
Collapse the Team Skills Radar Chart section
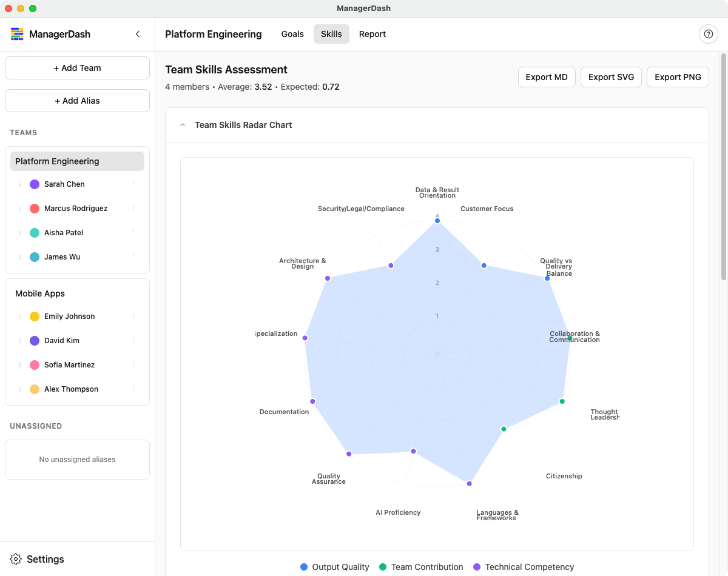coord(183,125)
